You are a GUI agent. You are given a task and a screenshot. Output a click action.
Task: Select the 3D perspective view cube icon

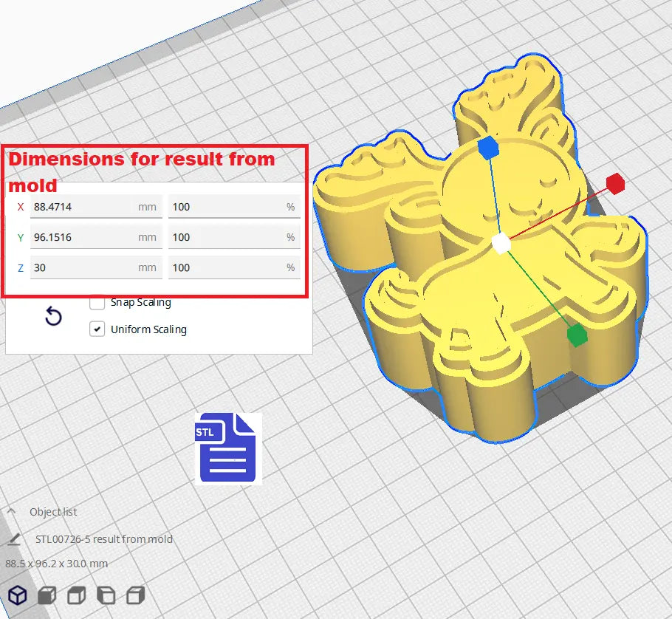(x=18, y=595)
